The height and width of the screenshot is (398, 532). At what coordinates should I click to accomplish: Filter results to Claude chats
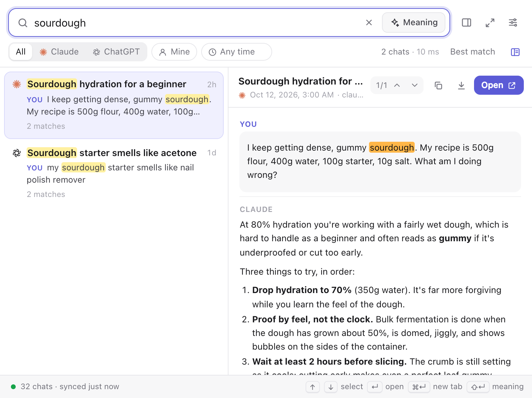[59, 52]
